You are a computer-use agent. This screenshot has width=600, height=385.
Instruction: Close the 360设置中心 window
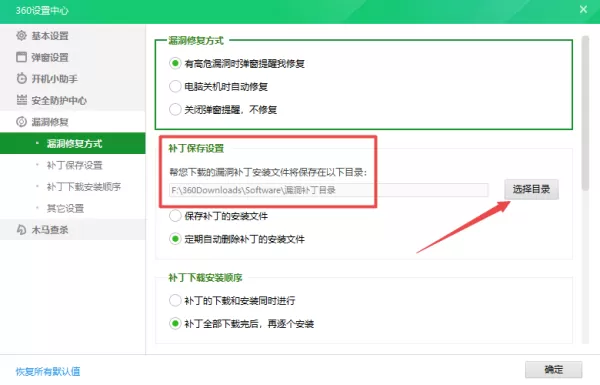point(583,10)
